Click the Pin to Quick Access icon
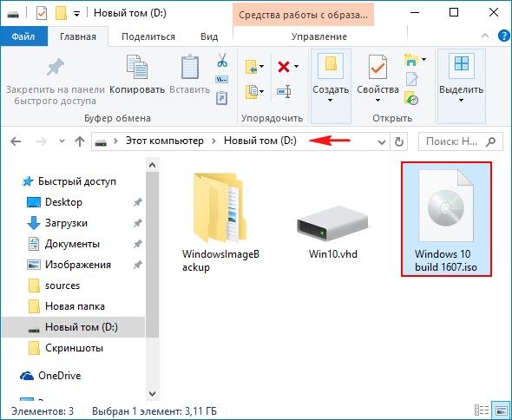The image size is (512, 420). click(x=56, y=68)
